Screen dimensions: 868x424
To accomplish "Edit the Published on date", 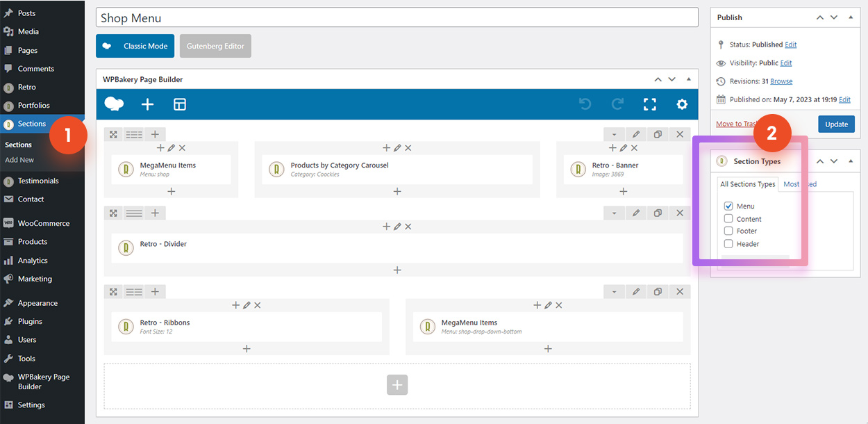I will [844, 99].
